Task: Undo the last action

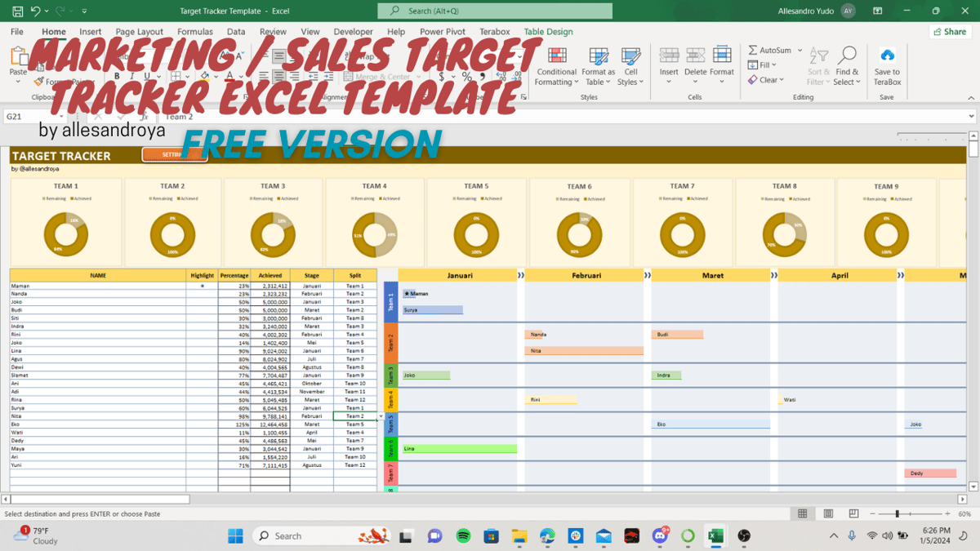Action: pos(35,11)
